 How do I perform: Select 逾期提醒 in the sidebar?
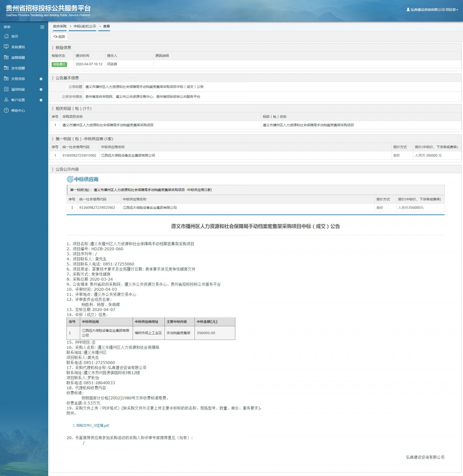pyautogui.click(x=18, y=57)
